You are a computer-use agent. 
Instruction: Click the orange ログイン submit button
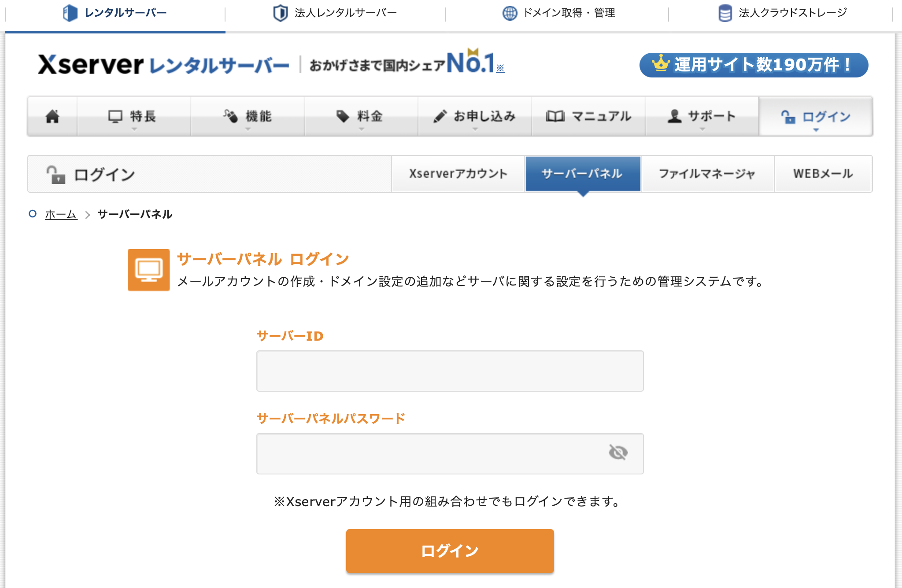point(450,551)
